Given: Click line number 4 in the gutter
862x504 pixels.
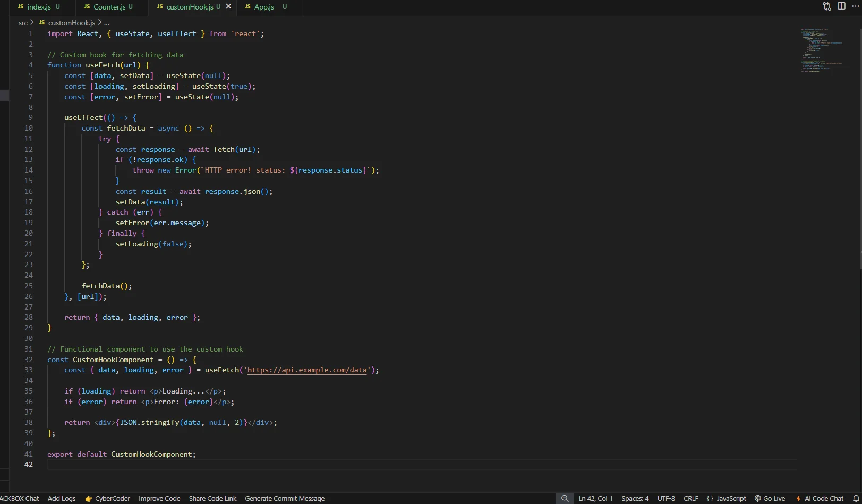Looking at the screenshot, I should click(x=30, y=65).
